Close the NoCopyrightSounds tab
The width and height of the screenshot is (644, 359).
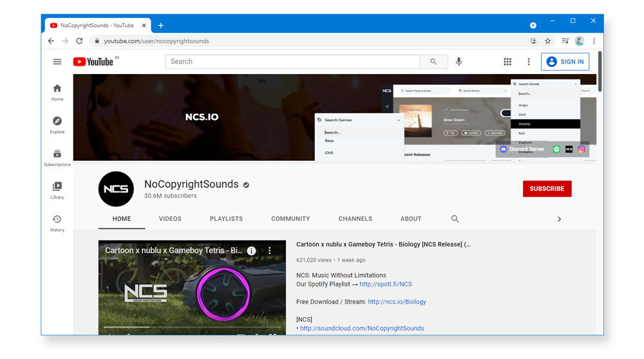(144, 26)
